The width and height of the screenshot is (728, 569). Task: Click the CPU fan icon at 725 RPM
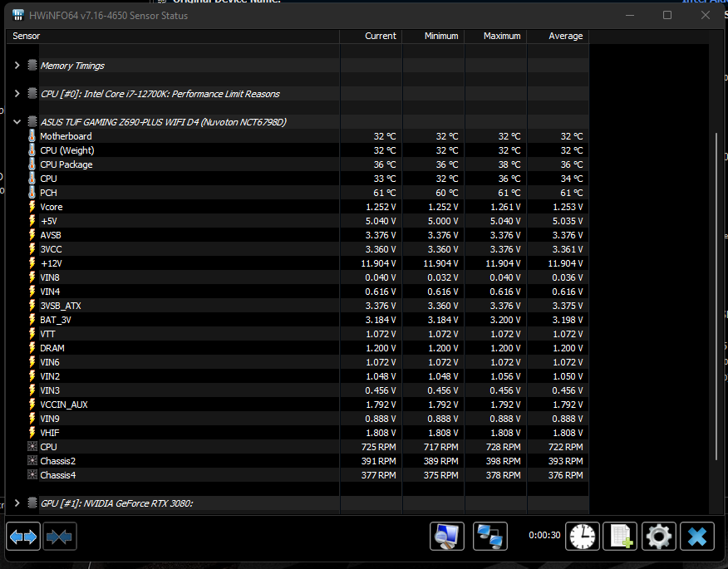[32, 446]
